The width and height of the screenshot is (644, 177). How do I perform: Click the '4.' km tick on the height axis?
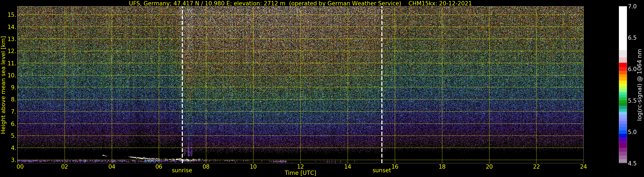tap(14, 148)
